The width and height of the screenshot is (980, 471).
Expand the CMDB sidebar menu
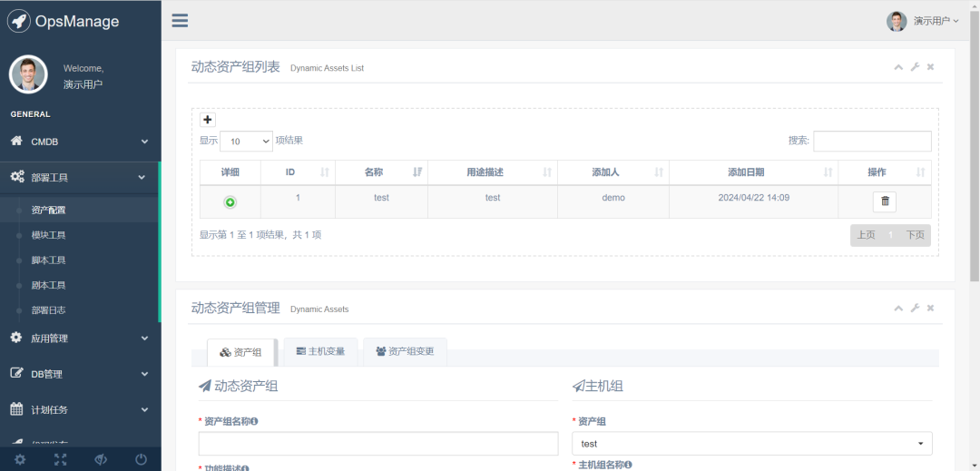[x=80, y=142]
